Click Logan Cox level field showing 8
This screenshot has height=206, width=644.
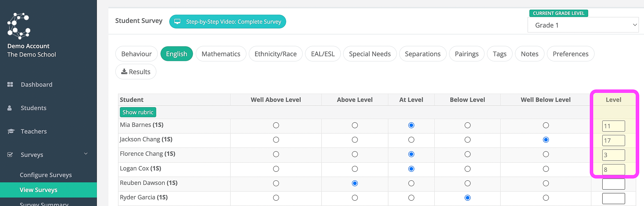613,170
